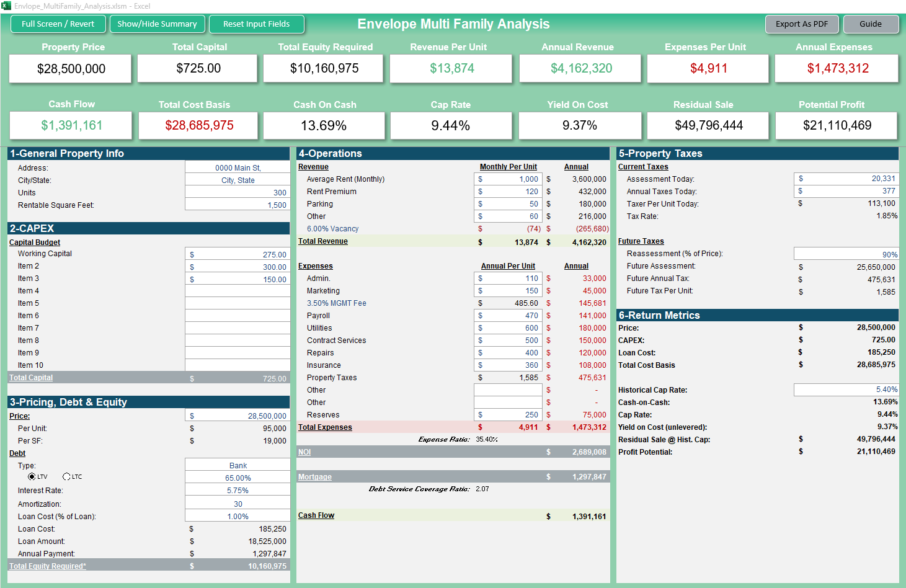Click the NOI underlined label
The image size is (906, 588).
tap(304, 452)
